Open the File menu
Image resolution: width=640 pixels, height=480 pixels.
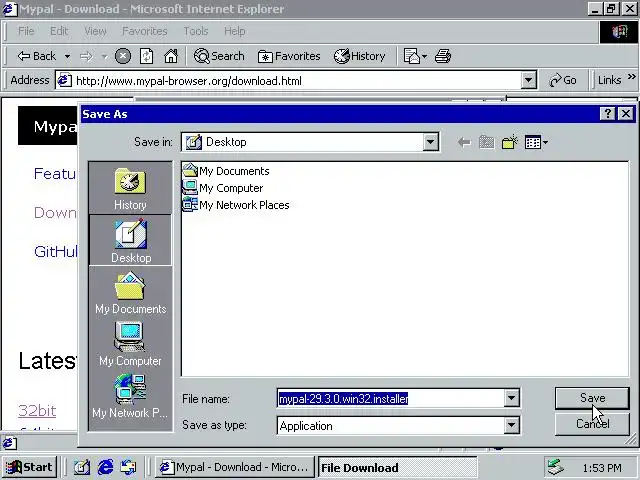[26, 31]
